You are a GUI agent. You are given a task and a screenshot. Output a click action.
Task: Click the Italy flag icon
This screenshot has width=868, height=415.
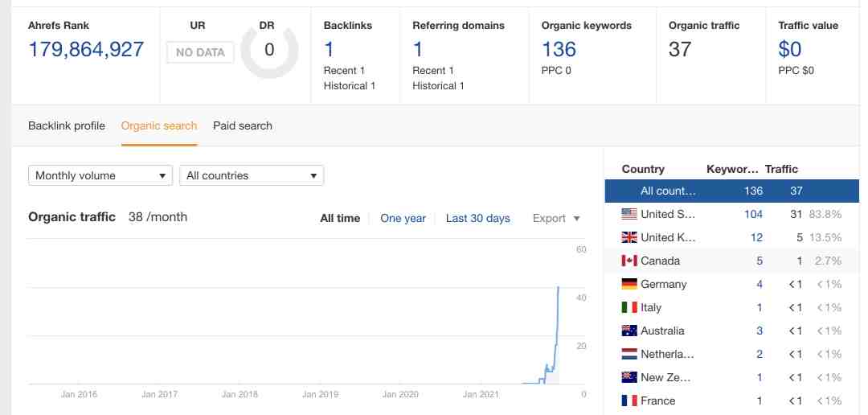(x=628, y=307)
